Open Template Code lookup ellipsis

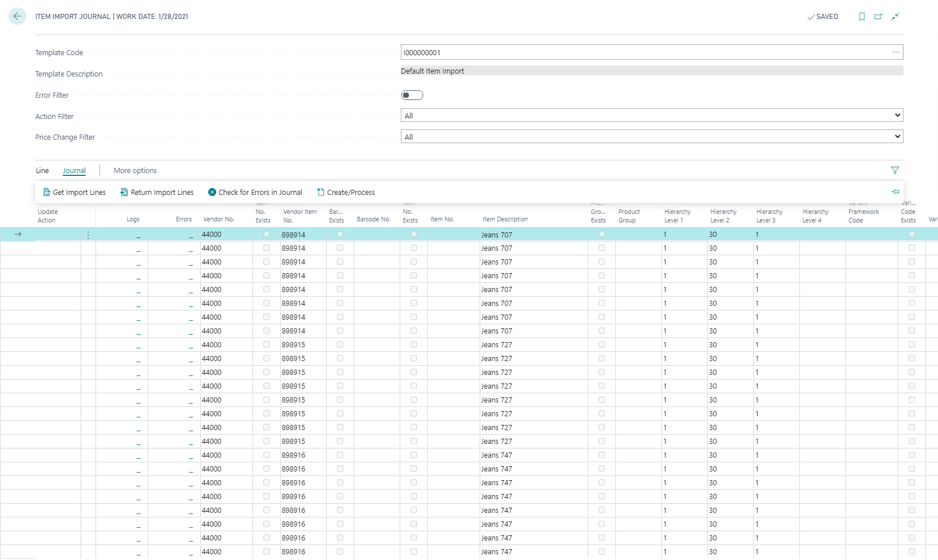tap(895, 52)
